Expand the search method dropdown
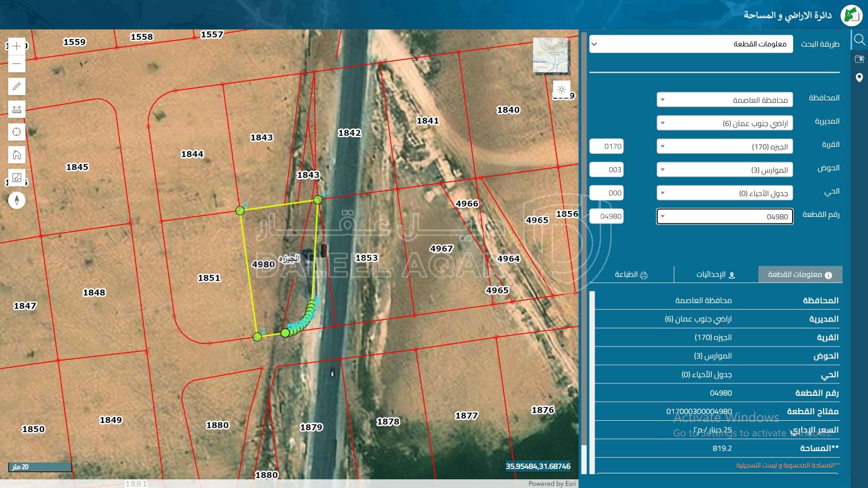868x488 pixels. click(690, 44)
